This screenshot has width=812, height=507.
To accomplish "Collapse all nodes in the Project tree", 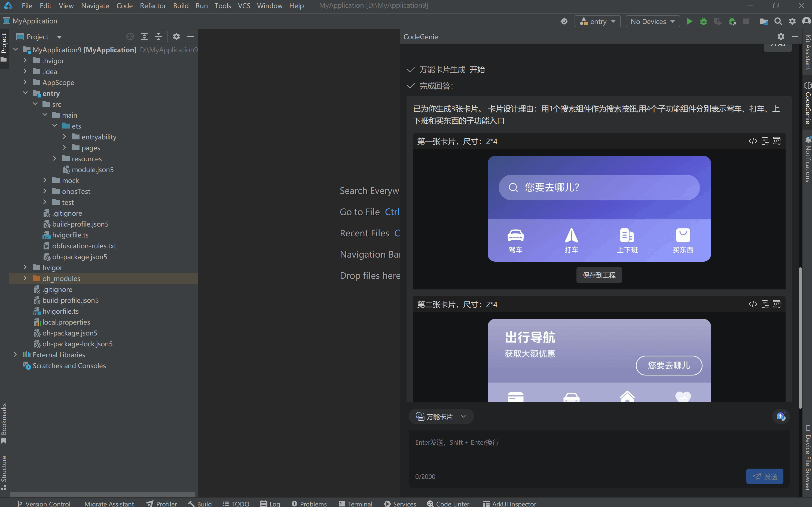I will (x=158, y=36).
